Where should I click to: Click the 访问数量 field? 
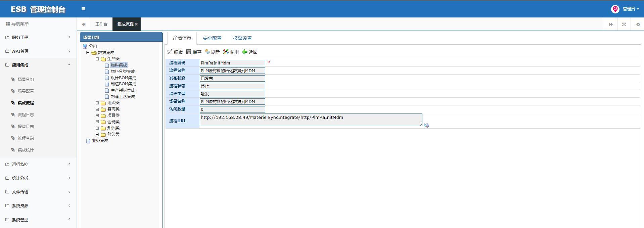point(232,109)
